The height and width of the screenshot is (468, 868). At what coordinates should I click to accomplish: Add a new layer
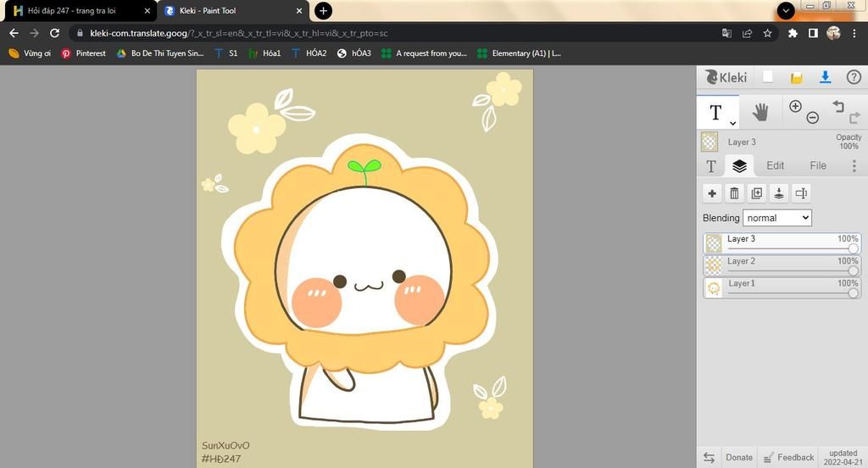click(x=712, y=193)
